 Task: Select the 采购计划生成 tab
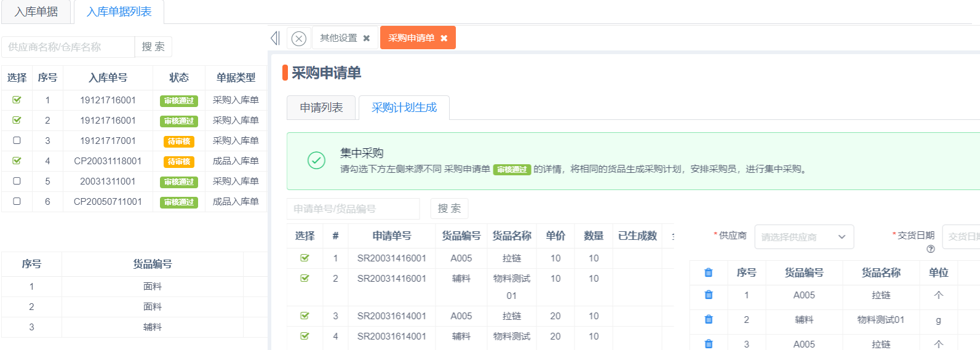coord(404,108)
